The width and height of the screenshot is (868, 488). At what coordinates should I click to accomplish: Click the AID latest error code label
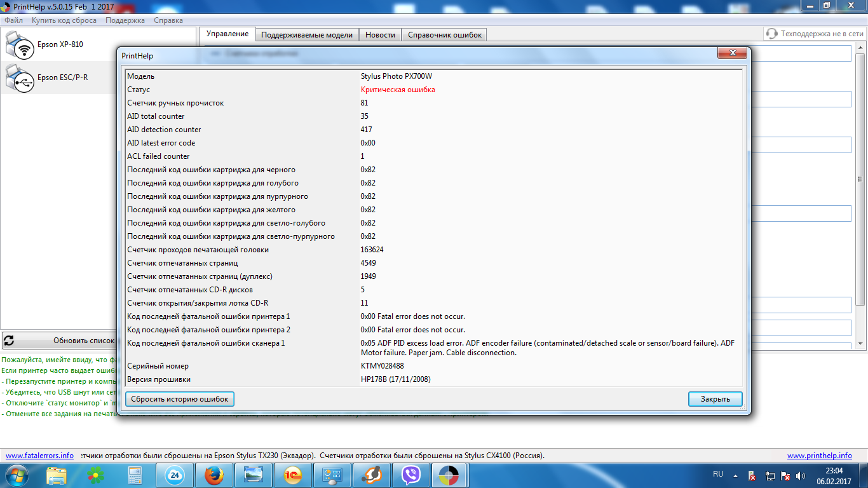(x=161, y=143)
